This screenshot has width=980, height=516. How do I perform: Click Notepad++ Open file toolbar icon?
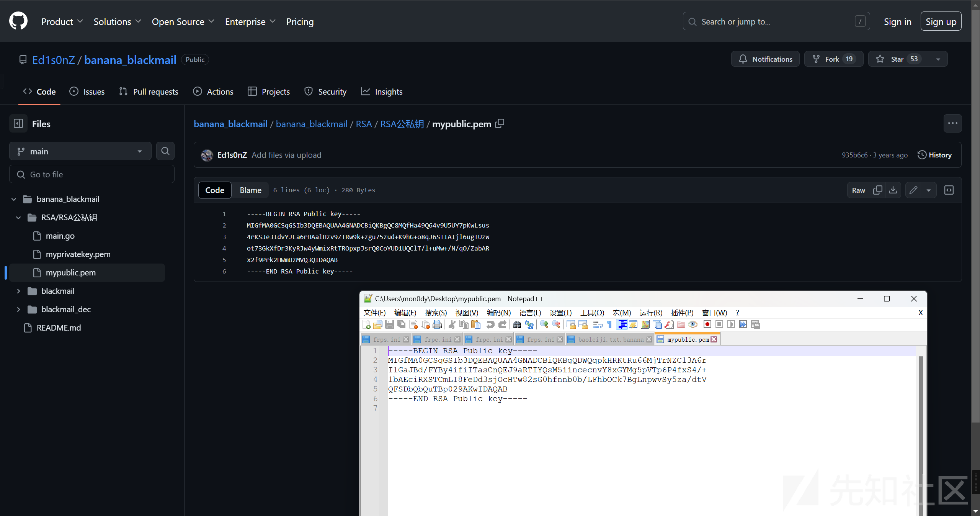(378, 324)
